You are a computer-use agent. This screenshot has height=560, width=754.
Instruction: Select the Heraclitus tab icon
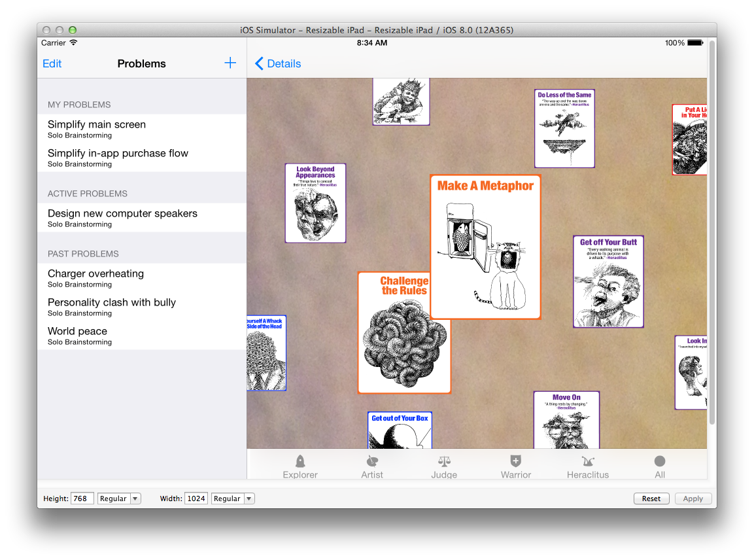[588, 461]
